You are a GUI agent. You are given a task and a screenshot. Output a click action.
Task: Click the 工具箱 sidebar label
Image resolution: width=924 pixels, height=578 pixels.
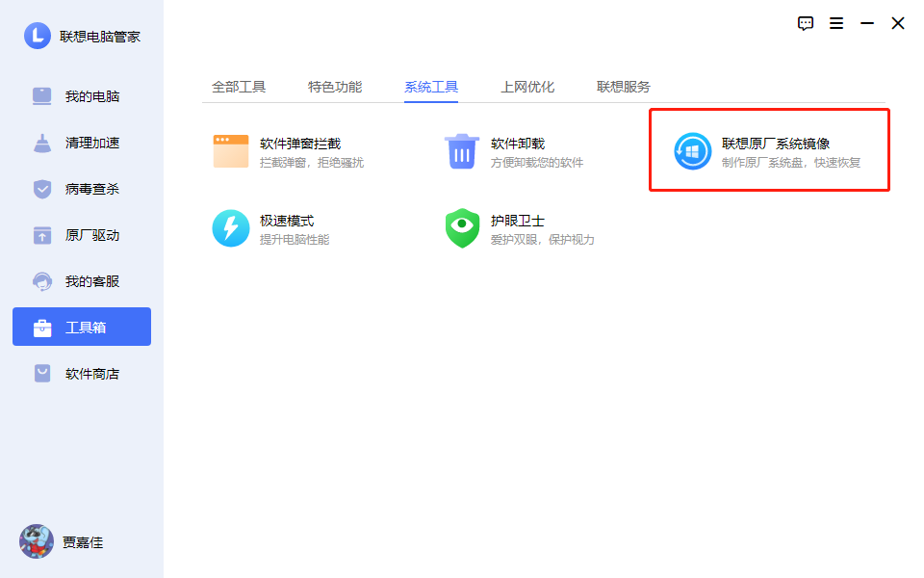(86, 328)
